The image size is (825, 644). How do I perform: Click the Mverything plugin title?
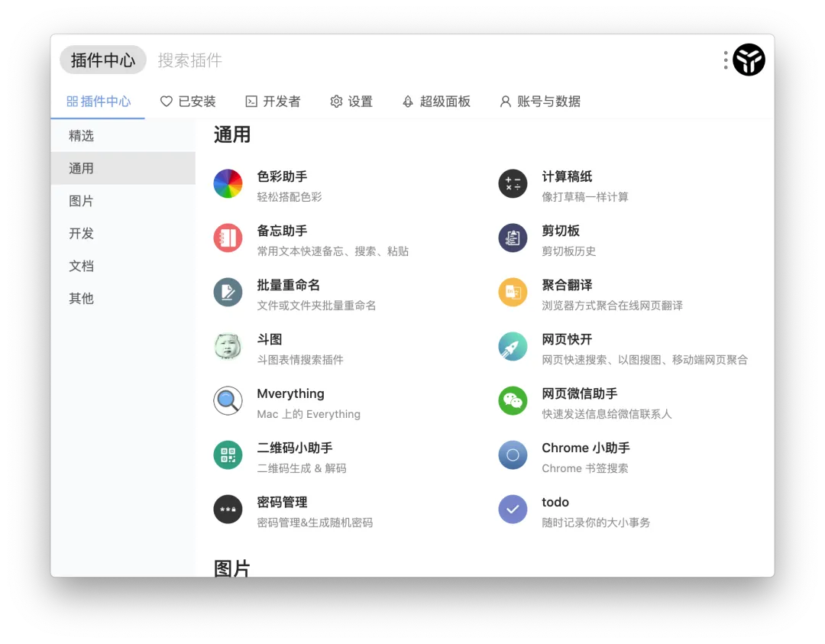point(290,394)
